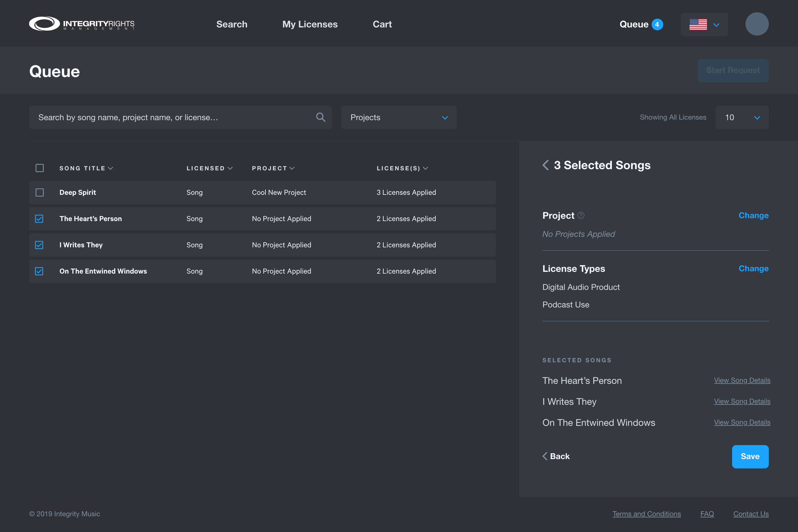Focus the song search input field
Viewport: 798px width, 532px height.
(180, 117)
